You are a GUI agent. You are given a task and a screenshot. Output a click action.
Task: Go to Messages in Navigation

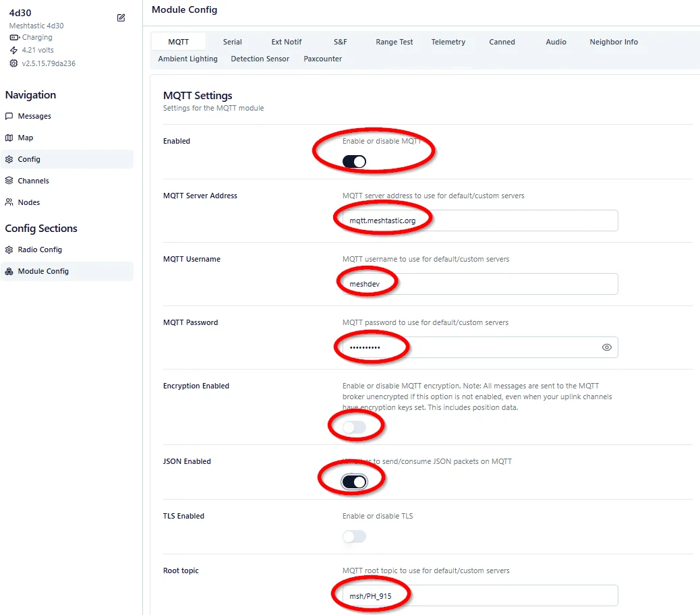67,116
